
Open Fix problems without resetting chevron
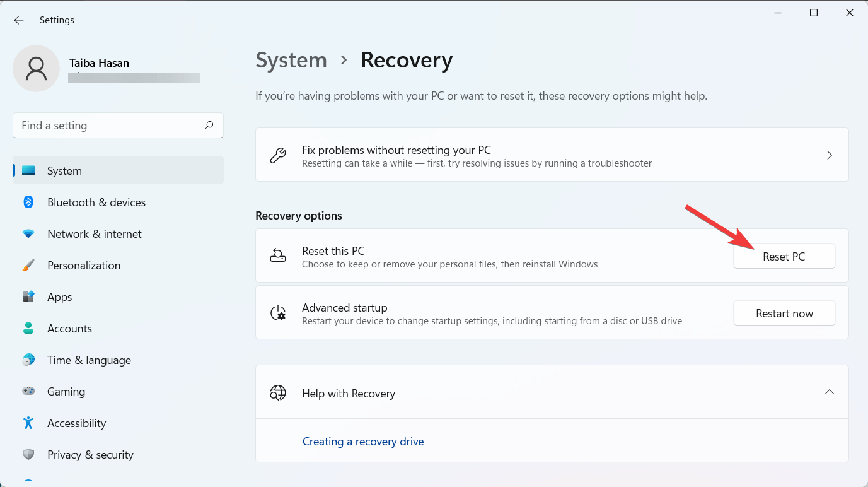(x=830, y=155)
